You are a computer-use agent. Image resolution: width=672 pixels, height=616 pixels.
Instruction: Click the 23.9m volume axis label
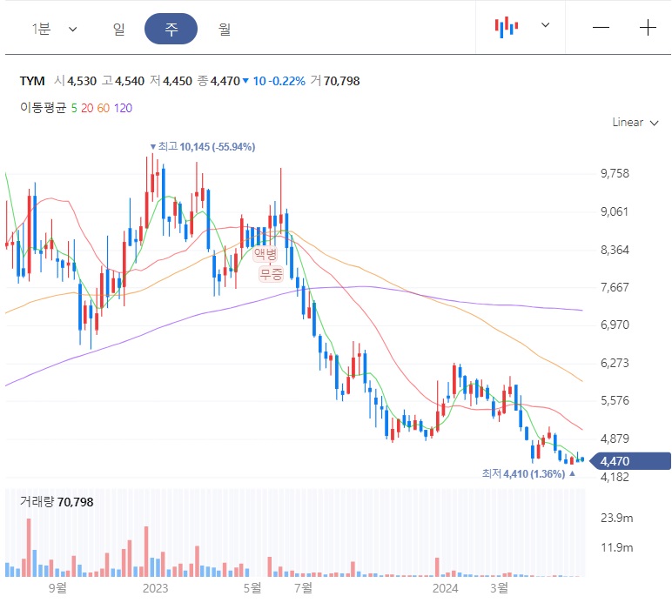616,518
